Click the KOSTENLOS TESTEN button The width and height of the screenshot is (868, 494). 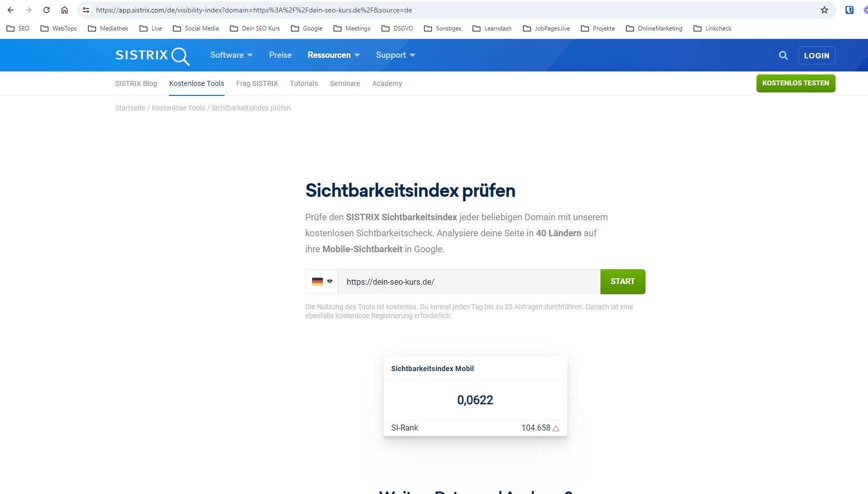(795, 83)
